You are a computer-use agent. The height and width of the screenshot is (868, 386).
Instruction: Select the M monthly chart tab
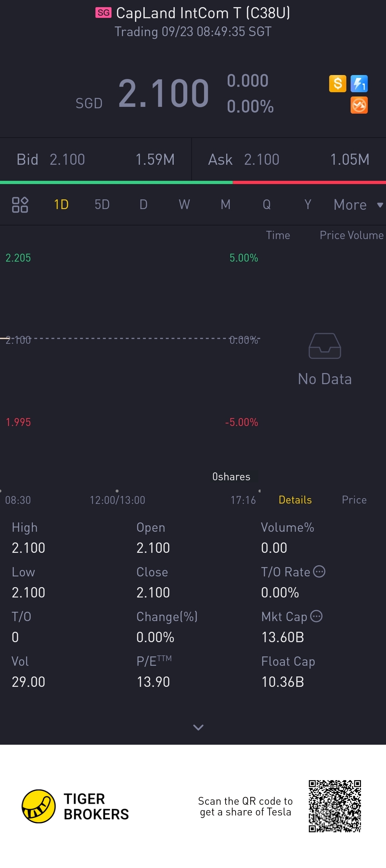(x=225, y=205)
